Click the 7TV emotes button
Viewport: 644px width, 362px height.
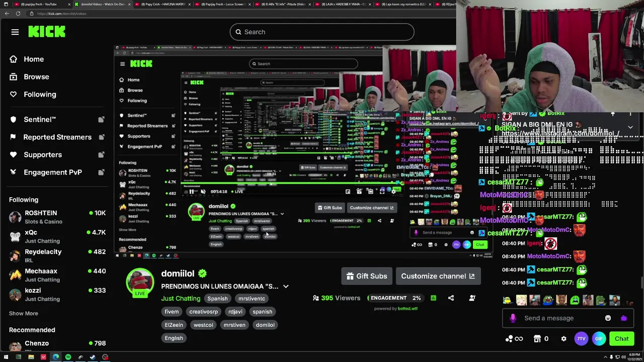581,339
